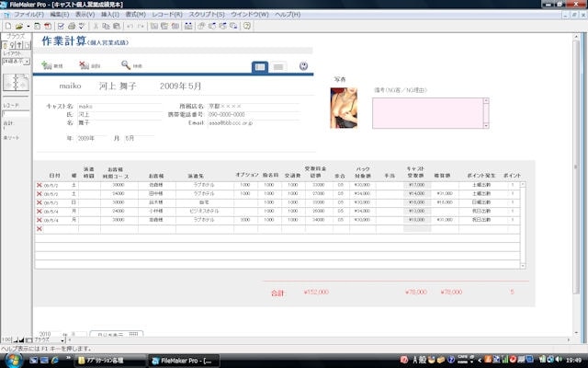Click the help question mark toolbar icon
This screenshot has width=588, height=368.
pos(246,27)
